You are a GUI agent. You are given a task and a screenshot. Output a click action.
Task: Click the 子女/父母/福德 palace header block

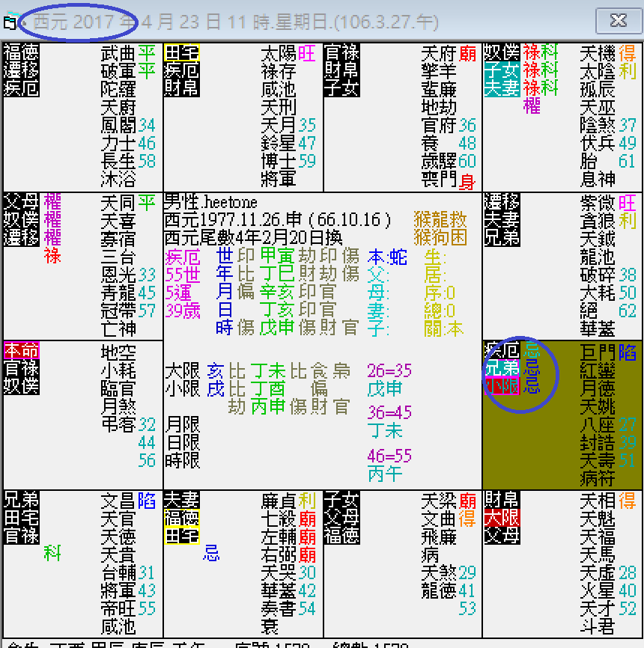341,516
